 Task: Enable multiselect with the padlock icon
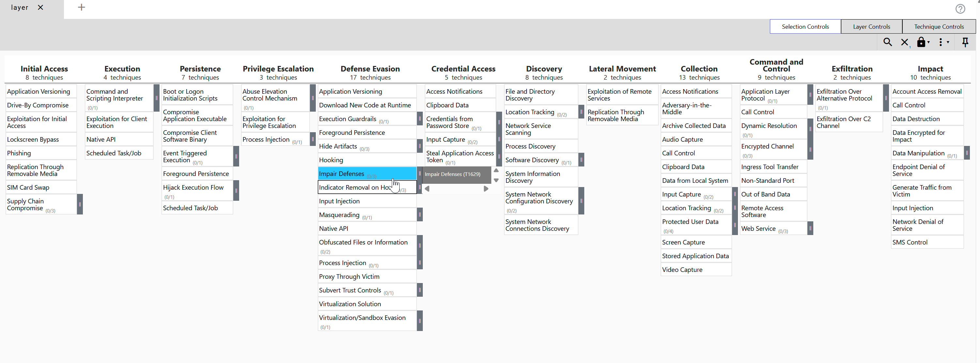921,42
